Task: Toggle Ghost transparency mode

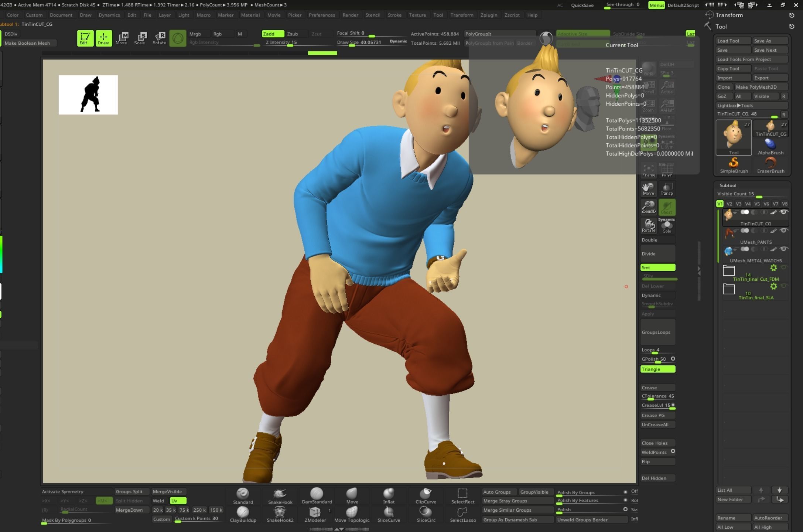Action: (x=667, y=207)
